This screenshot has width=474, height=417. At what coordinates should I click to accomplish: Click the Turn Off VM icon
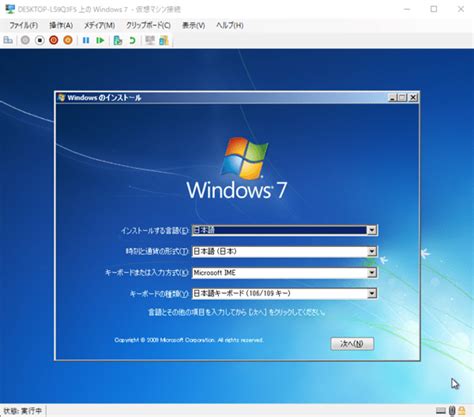pos(40,40)
